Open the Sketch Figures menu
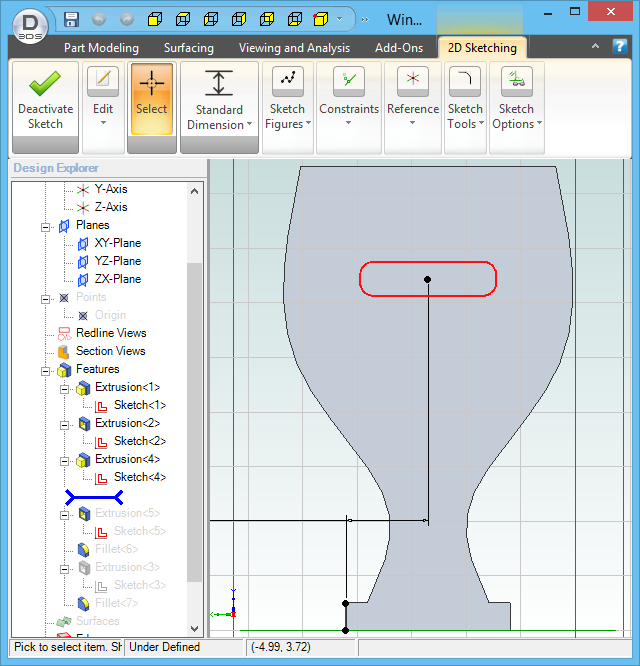Image resolution: width=640 pixels, height=666 pixels. pyautogui.click(x=288, y=107)
